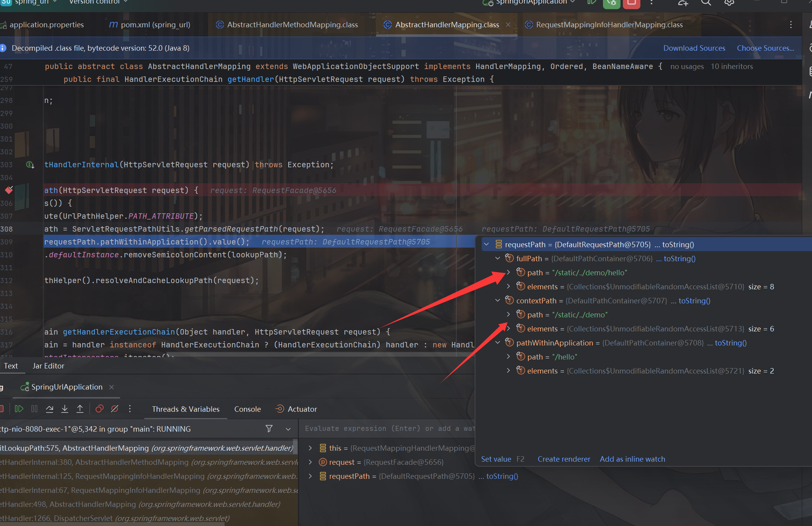Open View Breakpoints icon
Image resolution: width=812 pixels, height=526 pixels.
pos(99,409)
